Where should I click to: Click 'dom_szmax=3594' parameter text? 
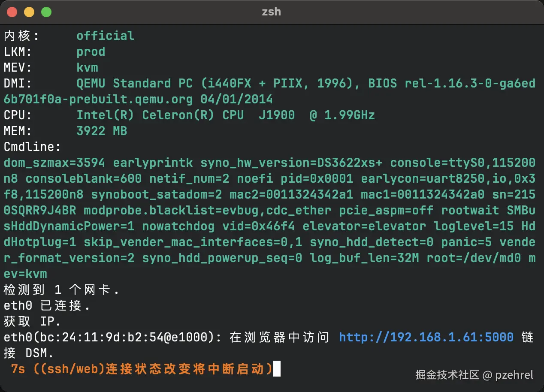tap(54, 163)
